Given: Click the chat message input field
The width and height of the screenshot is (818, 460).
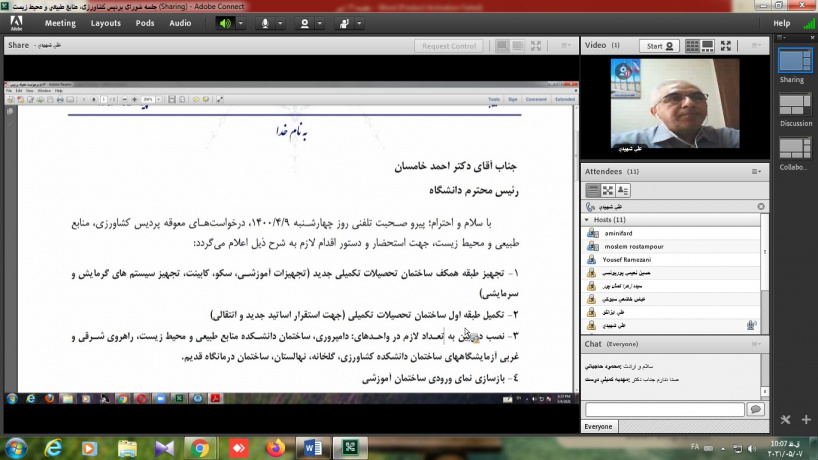Looking at the screenshot, I should tap(664, 409).
